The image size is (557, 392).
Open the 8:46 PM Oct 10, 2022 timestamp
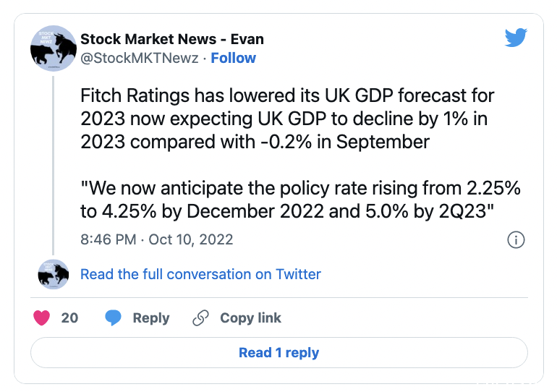point(157,239)
